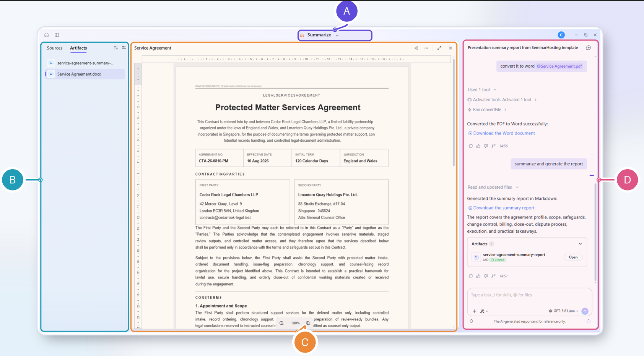Sort artifacts with the sort arrows icon
Image resolution: width=644 pixels, height=356 pixels.
[116, 48]
